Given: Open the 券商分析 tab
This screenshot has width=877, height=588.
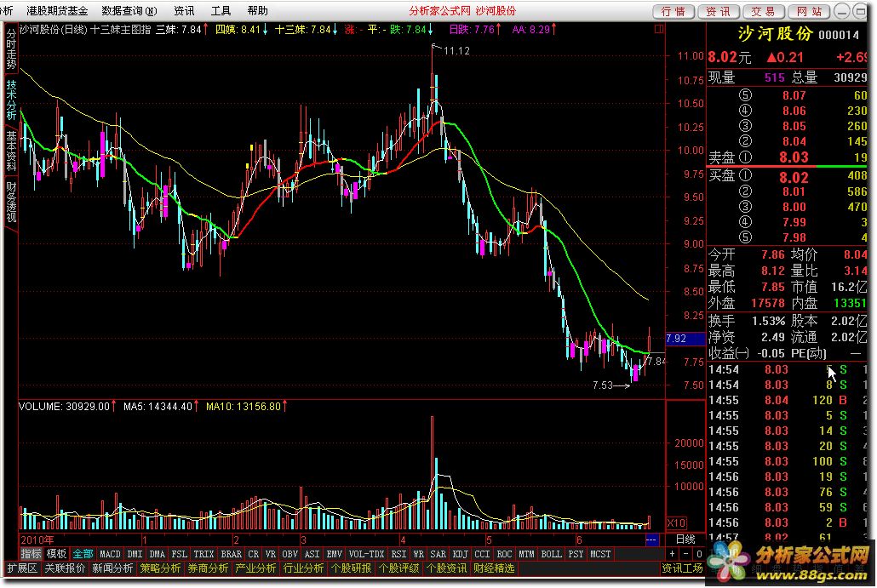Looking at the screenshot, I should [x=208, y=568].
